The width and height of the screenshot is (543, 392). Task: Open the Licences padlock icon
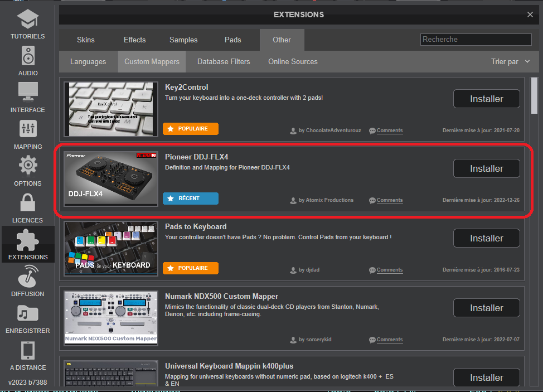pyautogui.click(x=28, y=202)
